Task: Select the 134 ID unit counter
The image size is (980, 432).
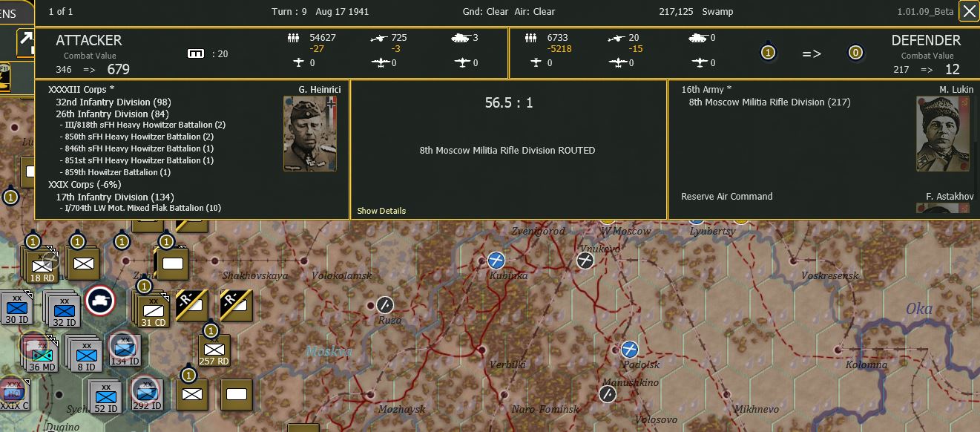Action: pyautogui.click(x=125, y=350)
